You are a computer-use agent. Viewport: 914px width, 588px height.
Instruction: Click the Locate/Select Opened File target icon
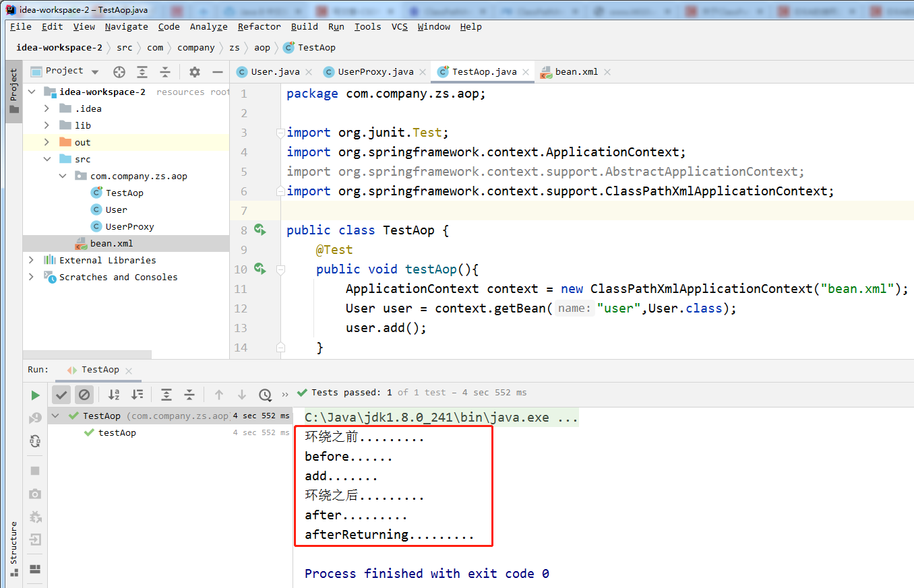(119, 72)
